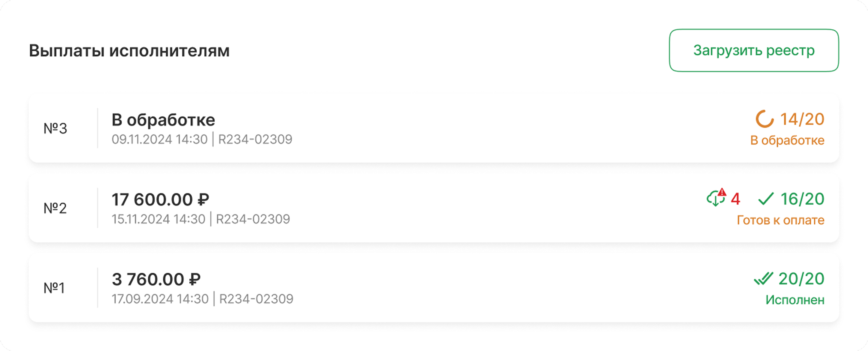This screenshot has height=351, width=868.
Task: Click the red error count 4
Action: (x=735, y=199)
